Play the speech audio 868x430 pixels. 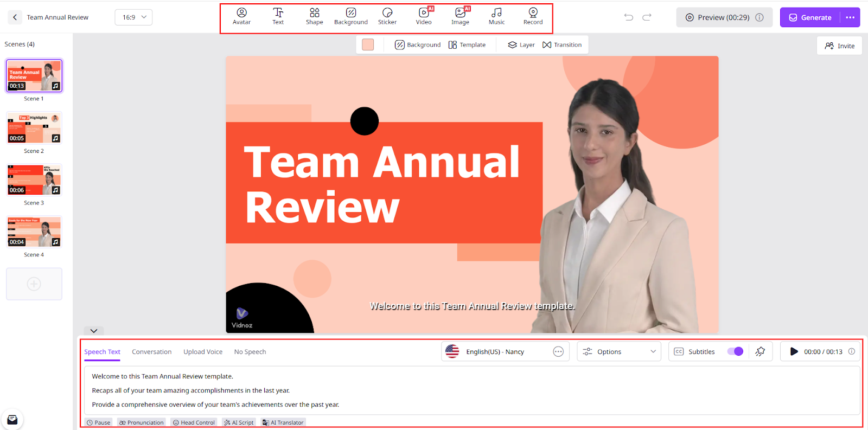794,351
